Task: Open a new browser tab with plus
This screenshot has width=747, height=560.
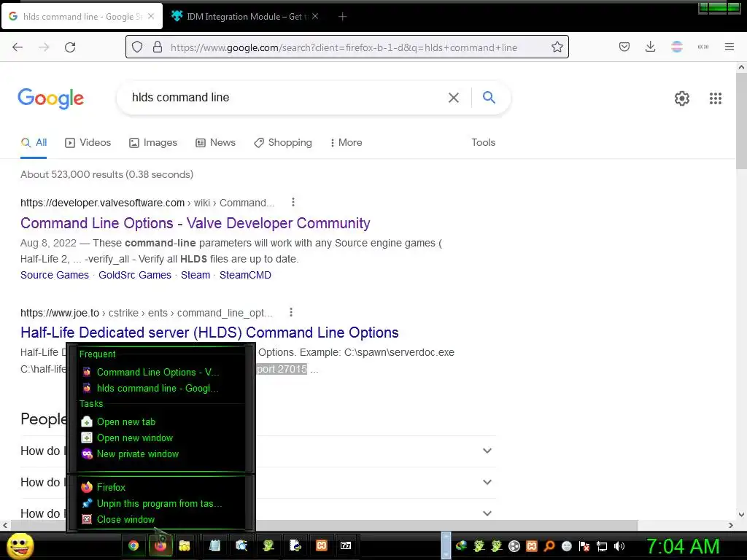Action: (x=343, y=17)
